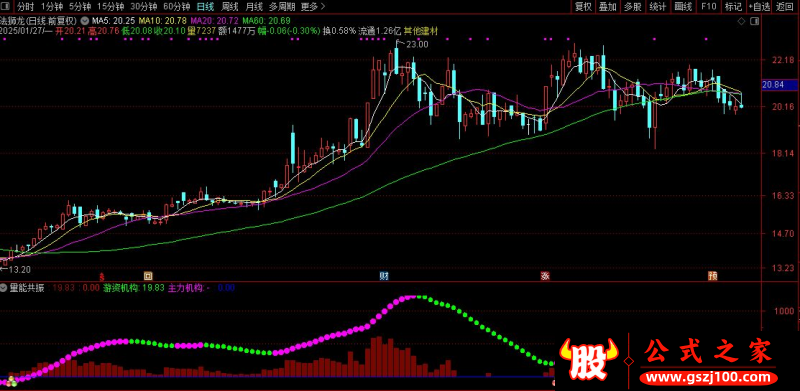
Task: Click the 预 forecast marker icon
Action: click(x=712, y=276)
